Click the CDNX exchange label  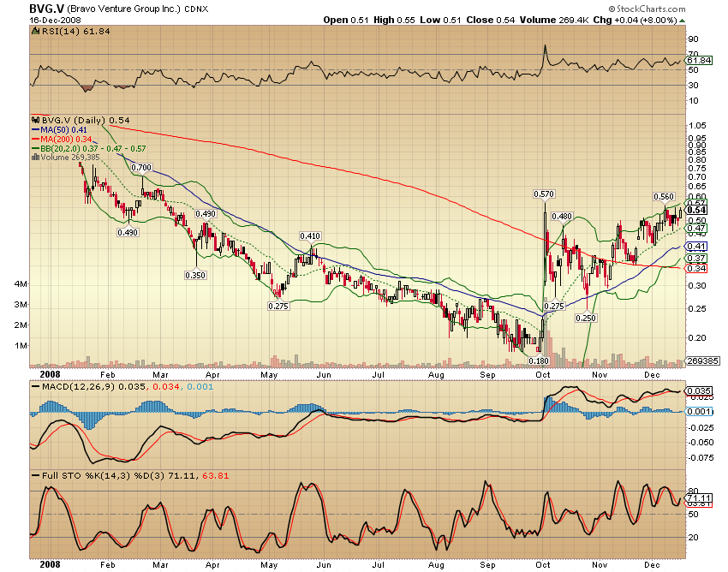click(196, 9)
